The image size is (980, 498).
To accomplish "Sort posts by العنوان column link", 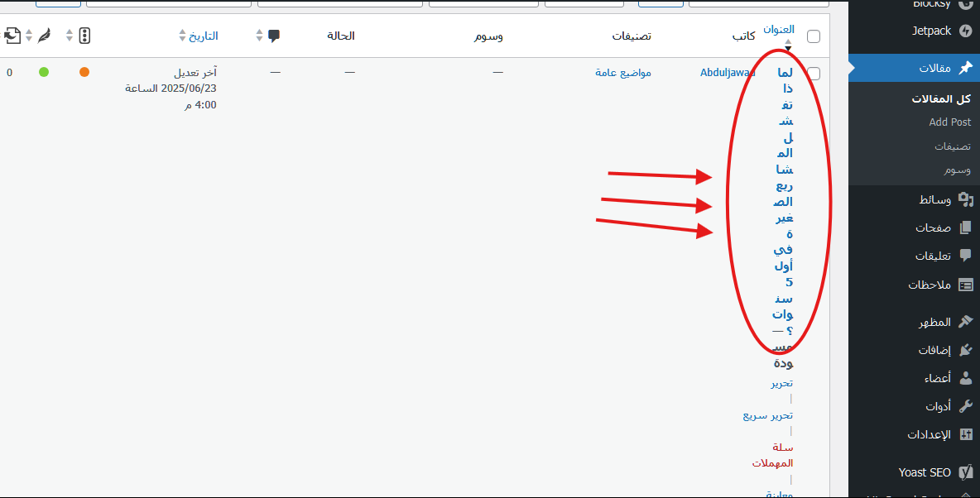I will click(x=779, y=29).
